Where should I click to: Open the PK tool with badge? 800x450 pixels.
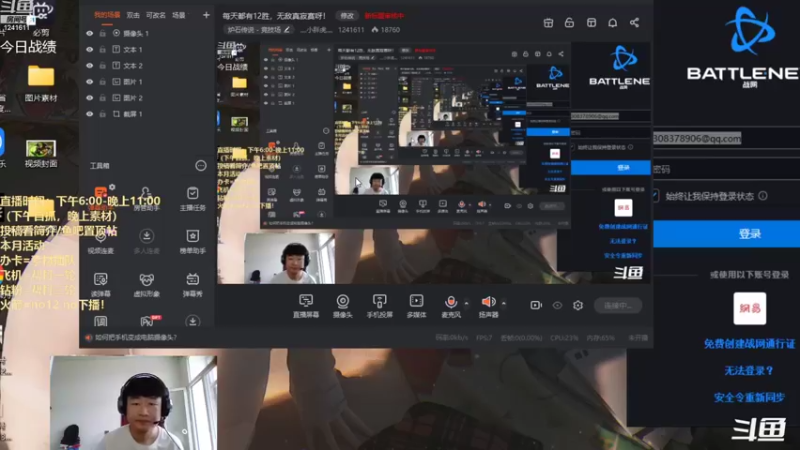click(x=148, y=321)
